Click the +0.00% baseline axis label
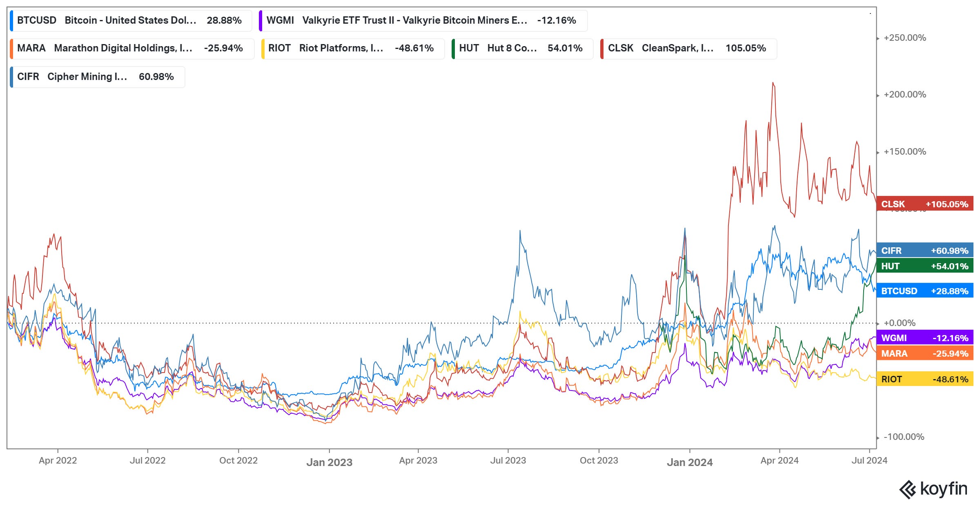 pos(899,323)
